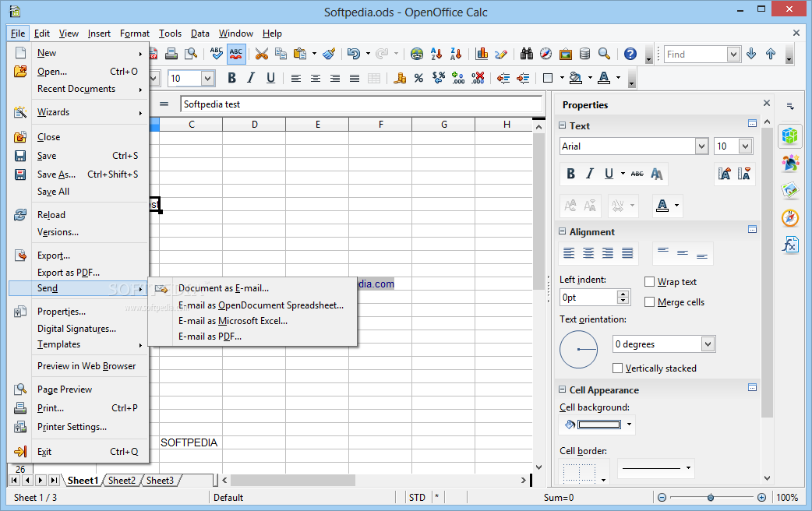Click the zoom slider handle
Image resolution: width=812 pixels, height=511 pixels.
click(711, 498)
